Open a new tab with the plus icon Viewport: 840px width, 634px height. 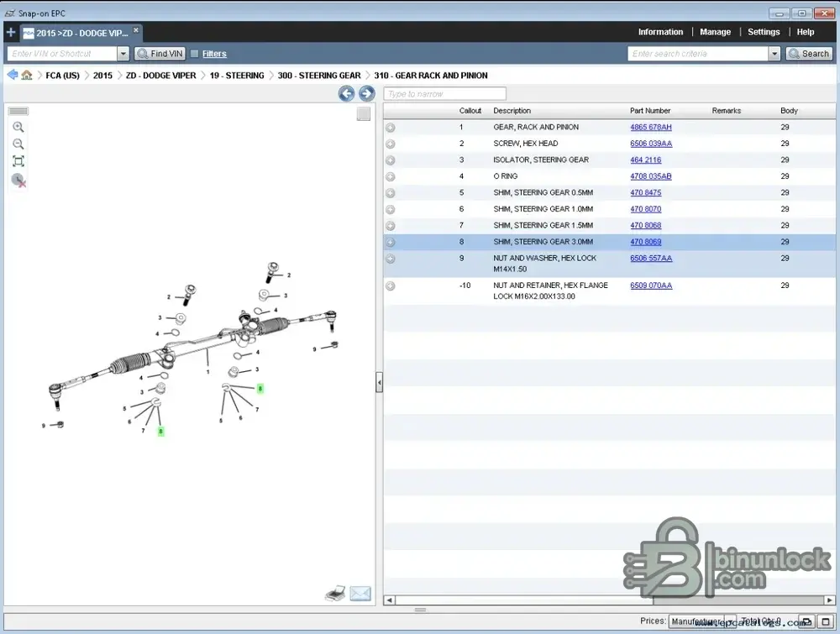pos(11,32)
